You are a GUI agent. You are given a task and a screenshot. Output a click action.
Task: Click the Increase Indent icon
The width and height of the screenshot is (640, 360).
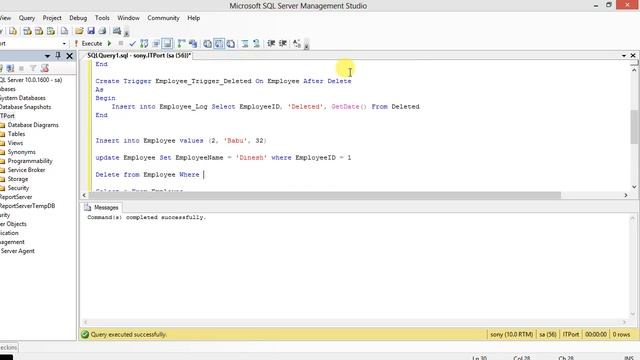point(282,43)
